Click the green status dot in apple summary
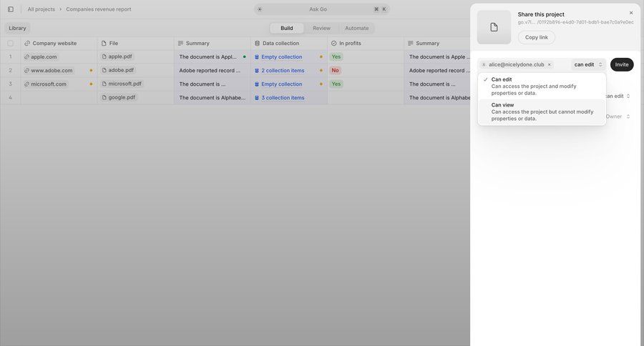The width and height of the screenshot is (644, 346). click(x=245, y=56)
